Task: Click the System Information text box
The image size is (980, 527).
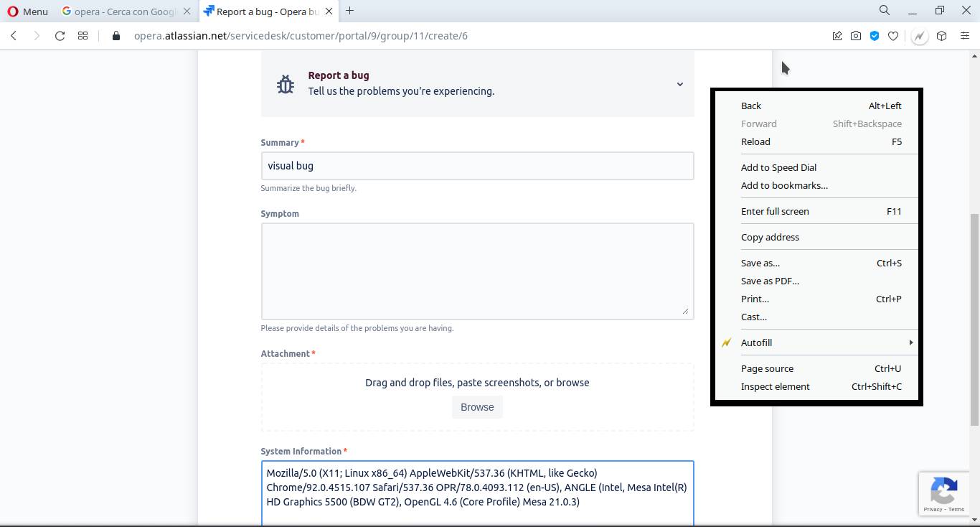Action: (x=477, y=494)
